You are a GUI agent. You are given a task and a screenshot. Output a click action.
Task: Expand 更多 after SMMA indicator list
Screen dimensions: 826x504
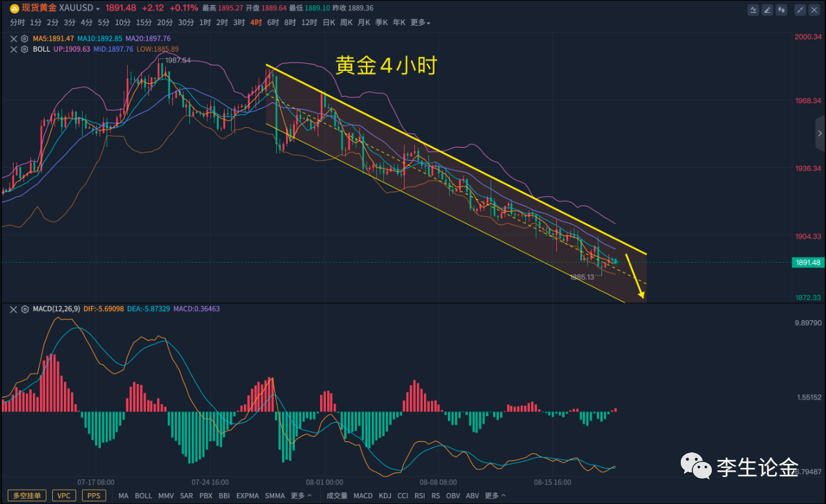coord(301,496)
